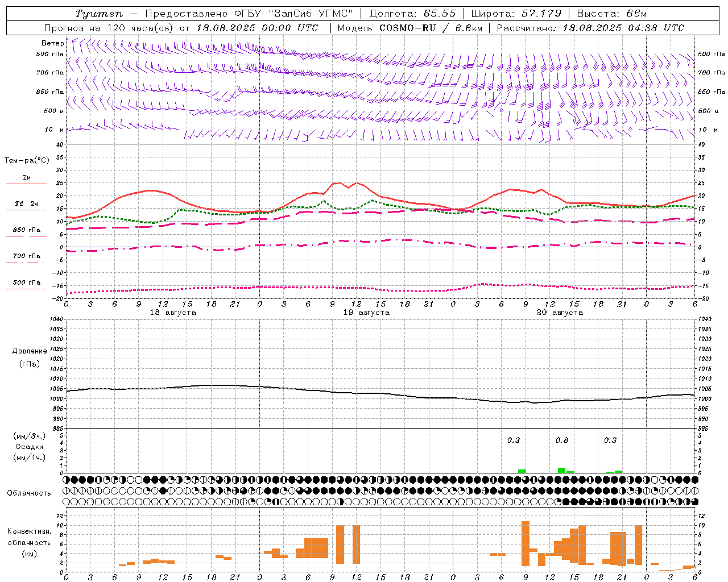The image size is (728, 582).
Task: Click the "18 августа" date label
Action: tap(173, 313)
